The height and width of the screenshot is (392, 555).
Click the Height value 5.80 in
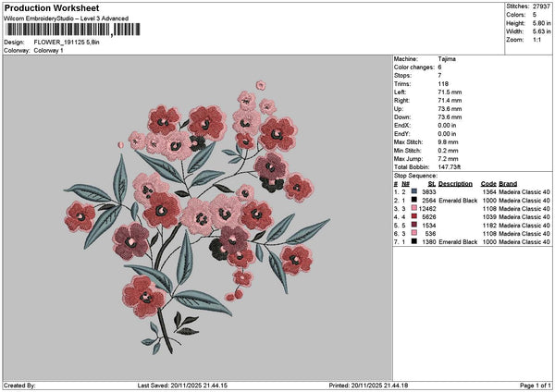pos(541,23)
